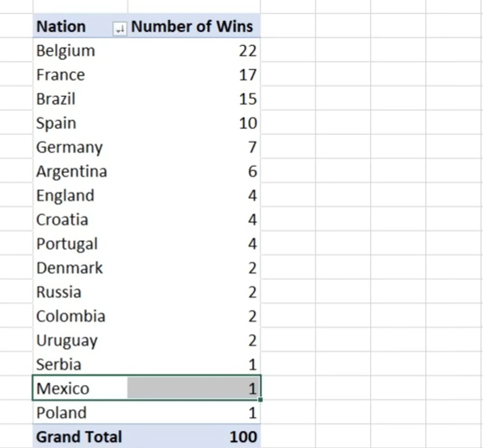Screen dimensions: 483x448
Task: Select the Russia cell
Action: click(80, 292)
